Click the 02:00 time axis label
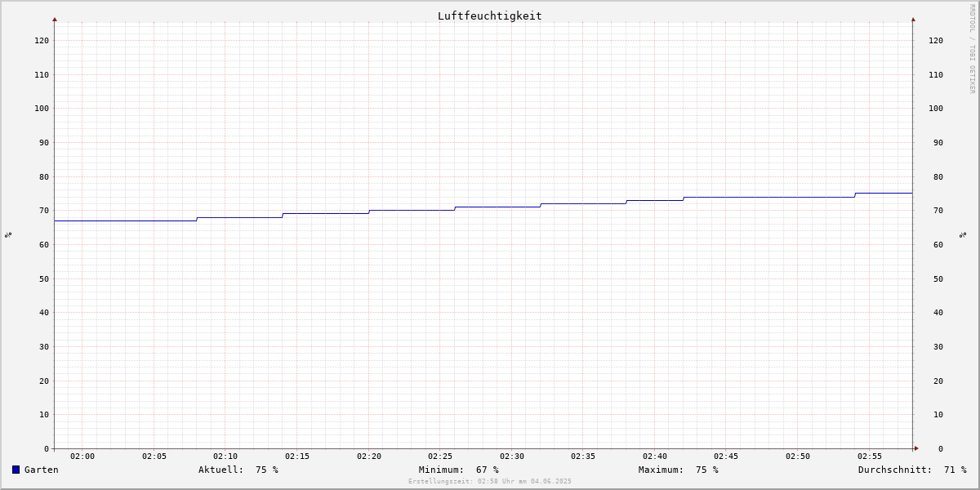This screenshot has width=980, height=490. point(82,457)
